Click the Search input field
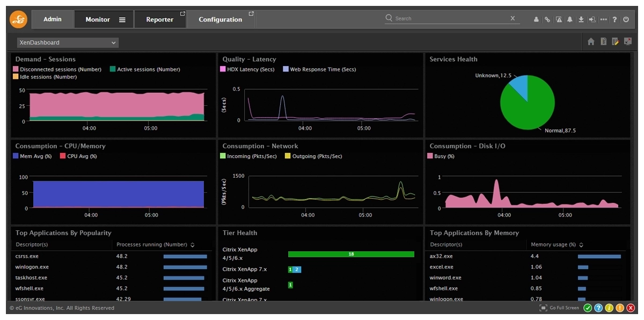Viewport: 644px width, 320px height. click(x=451, y=18)
